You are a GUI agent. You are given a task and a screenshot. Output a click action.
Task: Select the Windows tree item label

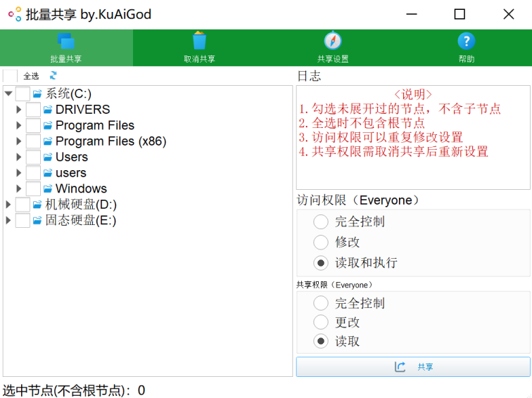(x=81, y=188)
